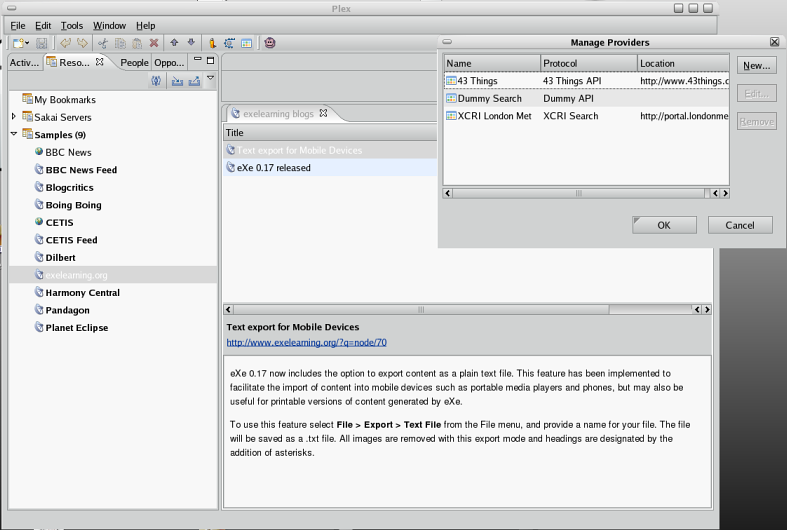Expand the Sakai Servers tree node
The image size is (787, 530).
(14, 116)
